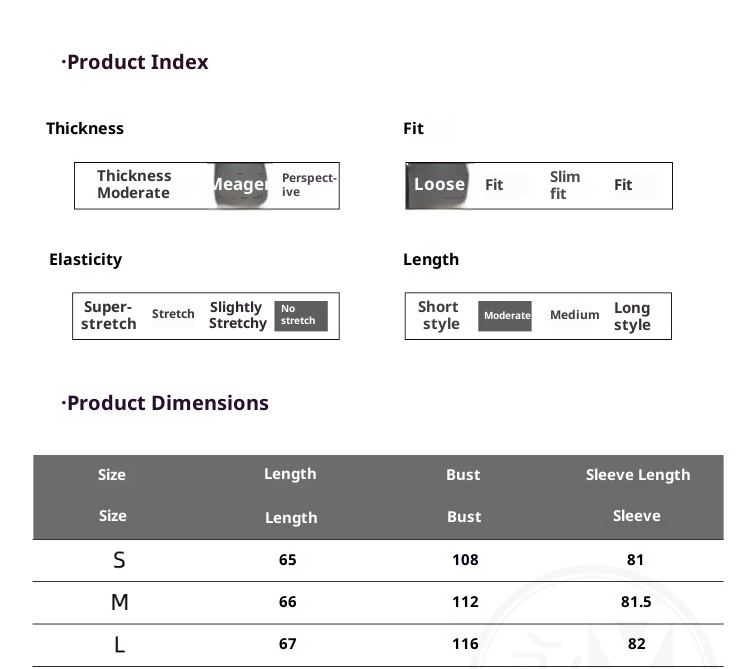The image size is (739, 669).
Task: Click the 108 bust measurement cell
Action: (465, 561)
